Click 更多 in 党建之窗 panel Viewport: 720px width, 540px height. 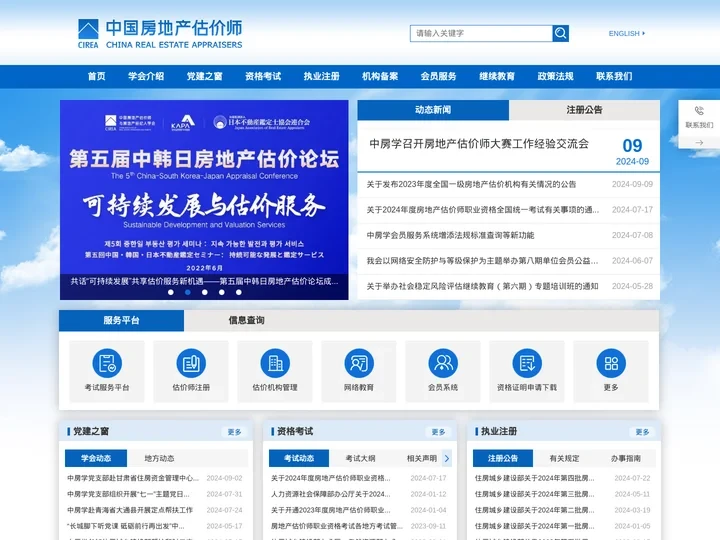click(234, 432)
